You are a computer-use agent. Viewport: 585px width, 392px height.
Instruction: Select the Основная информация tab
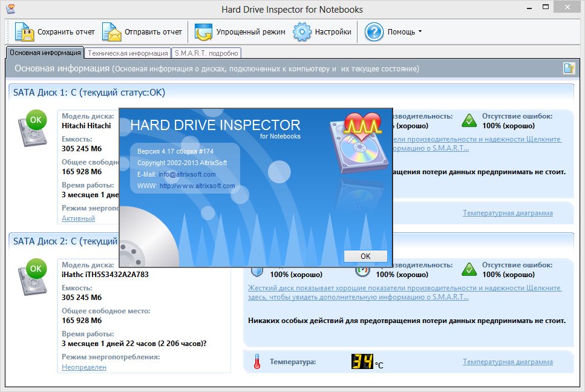pyautogui.click(x=45, y=53)
